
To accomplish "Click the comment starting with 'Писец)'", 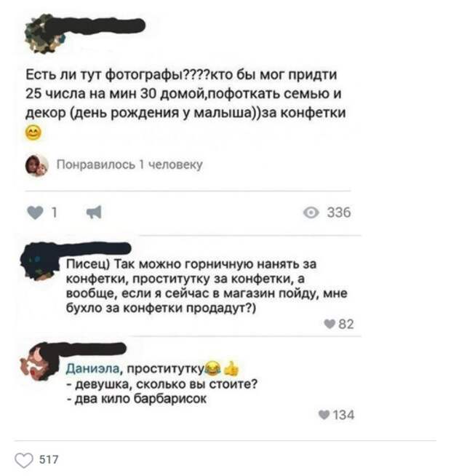I will [x=207, y=286].
